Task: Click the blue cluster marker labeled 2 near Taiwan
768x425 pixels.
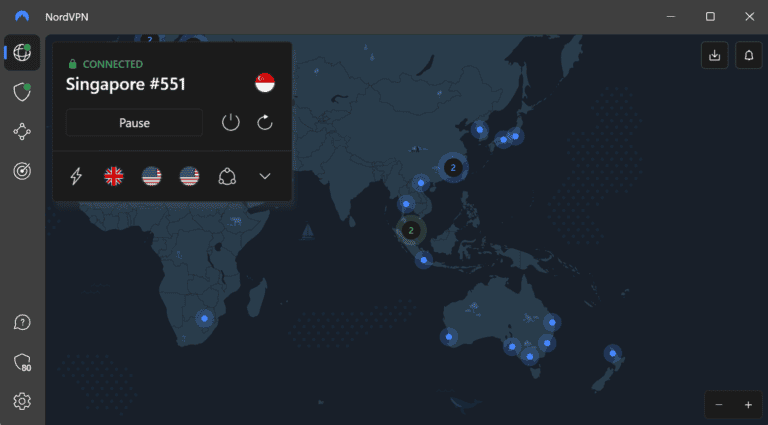Action: (453, 167)
